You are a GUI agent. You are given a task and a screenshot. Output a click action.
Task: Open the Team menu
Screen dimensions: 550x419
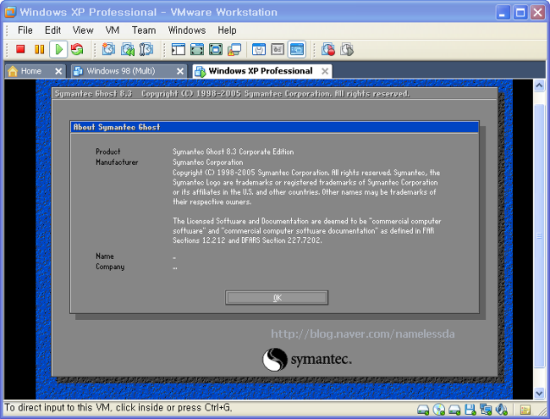pyautogui.click(x=144, y=31)
